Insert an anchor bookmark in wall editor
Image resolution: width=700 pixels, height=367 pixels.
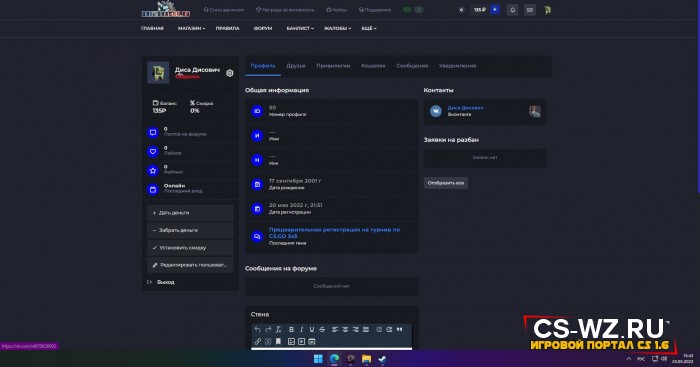click(278, 342)
